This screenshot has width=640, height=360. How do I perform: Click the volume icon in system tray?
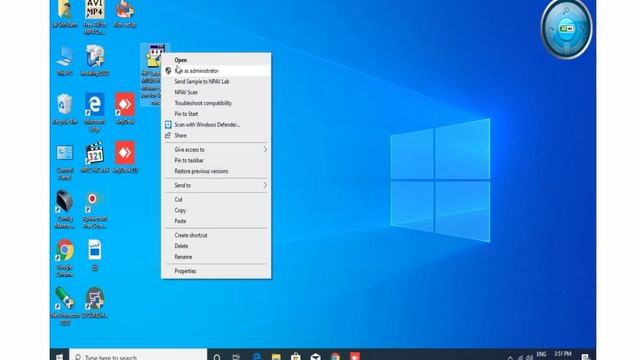pos(529,357)
